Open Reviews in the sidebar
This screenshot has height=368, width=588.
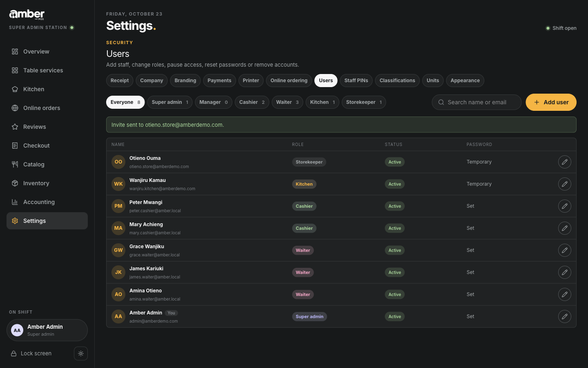[47, 127]
